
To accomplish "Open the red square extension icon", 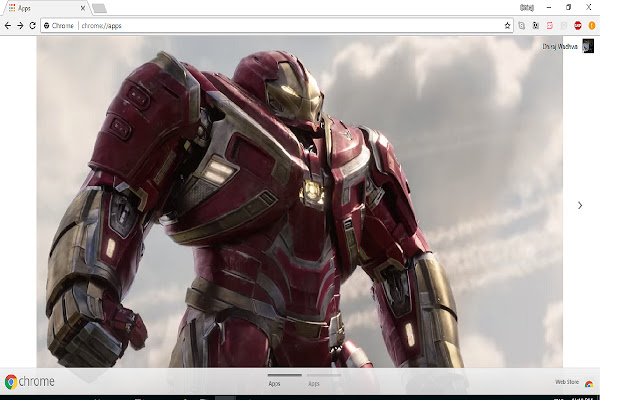I will [550, 26].
